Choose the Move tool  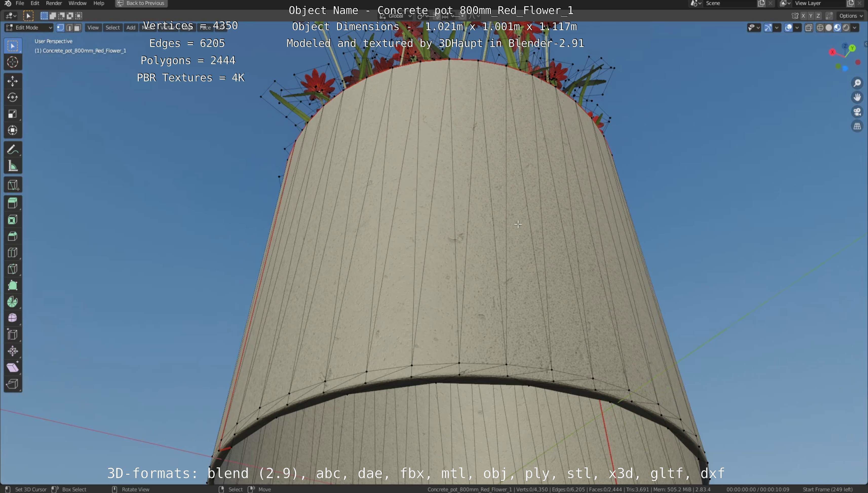point(13,81)
